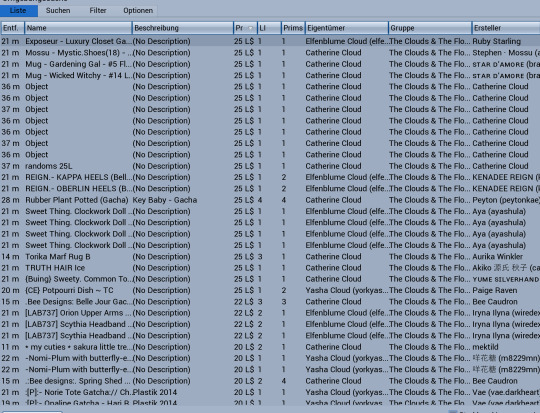Select the my cuties sakura little tree row
Viewport: 540px width, 413px height.
(270, 347)
